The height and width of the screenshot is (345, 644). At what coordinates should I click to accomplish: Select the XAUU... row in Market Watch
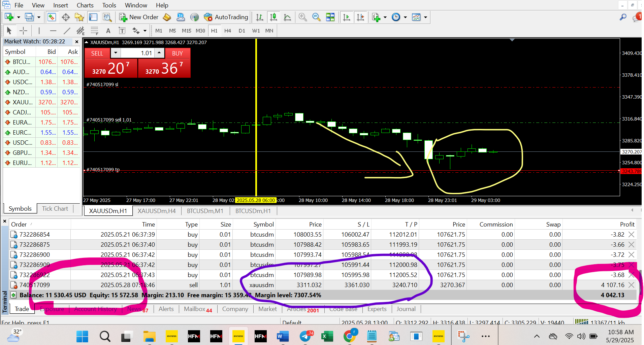pyautogui.click(x=41, y=102)
